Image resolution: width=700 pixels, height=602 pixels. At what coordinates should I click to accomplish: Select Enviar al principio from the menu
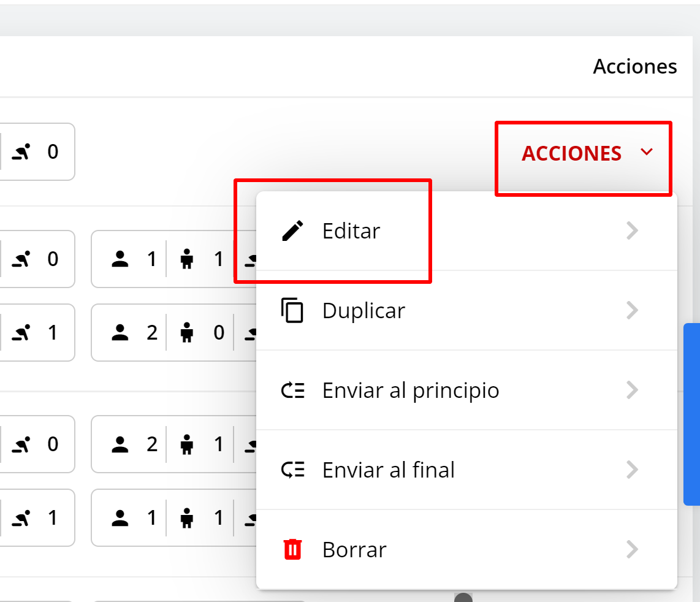tap(409, 390)
